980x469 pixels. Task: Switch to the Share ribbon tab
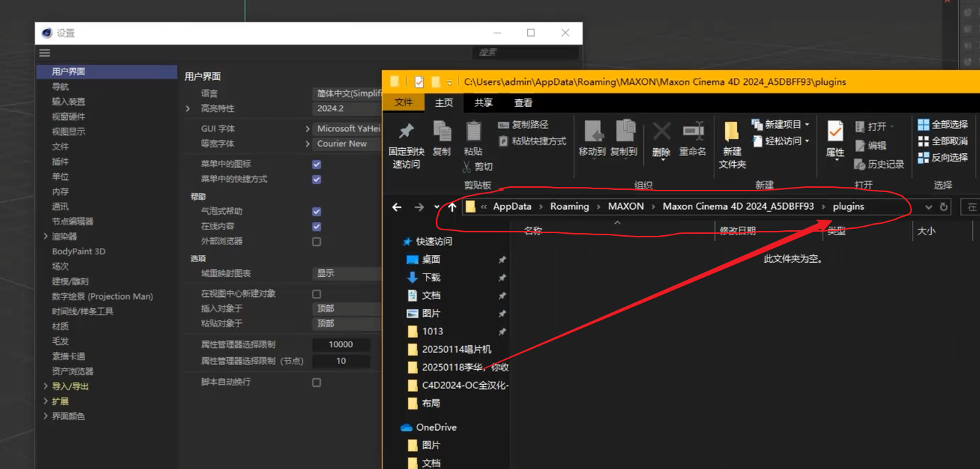pyautogui.click(x=483, y=103)
